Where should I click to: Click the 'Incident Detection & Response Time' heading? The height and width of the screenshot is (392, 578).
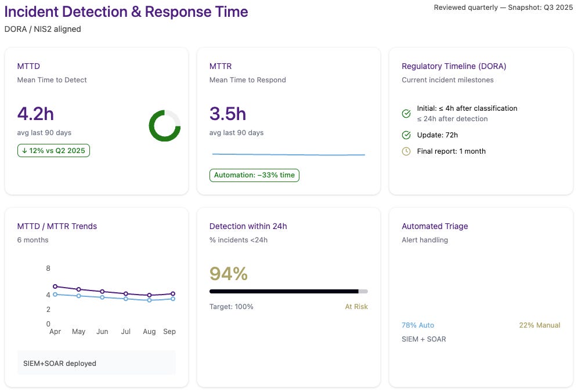point(126,12)
